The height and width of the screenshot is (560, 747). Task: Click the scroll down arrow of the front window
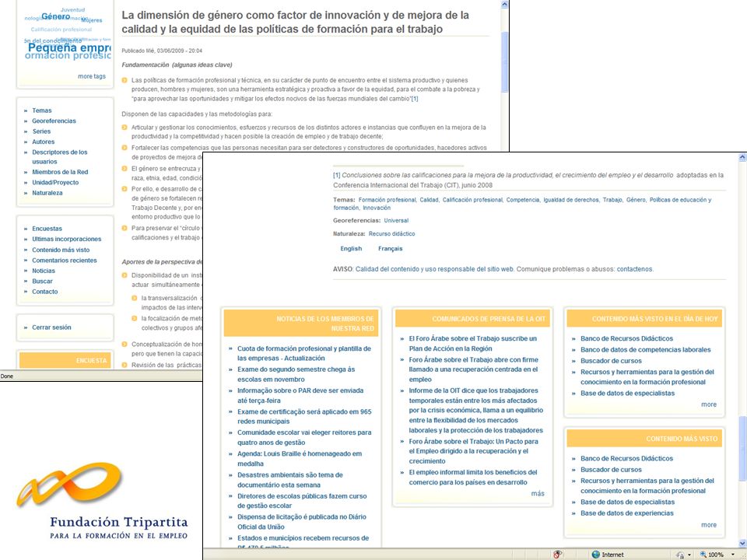coord(742,543)
